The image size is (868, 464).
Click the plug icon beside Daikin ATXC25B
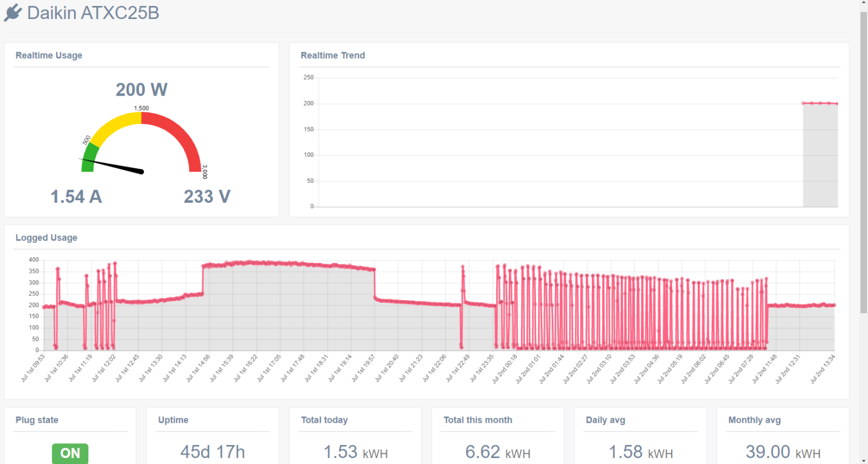click(x=13, y=12)
